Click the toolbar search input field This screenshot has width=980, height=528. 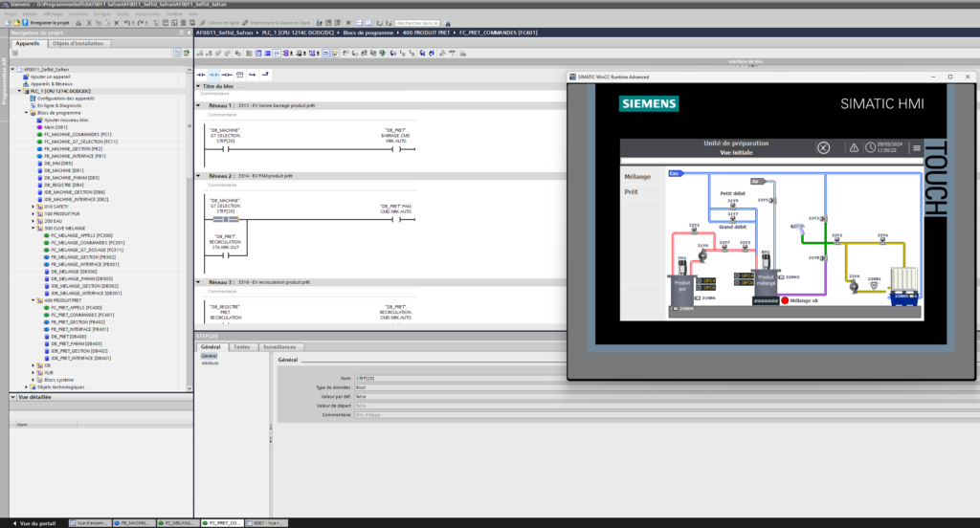click(417, 23)
